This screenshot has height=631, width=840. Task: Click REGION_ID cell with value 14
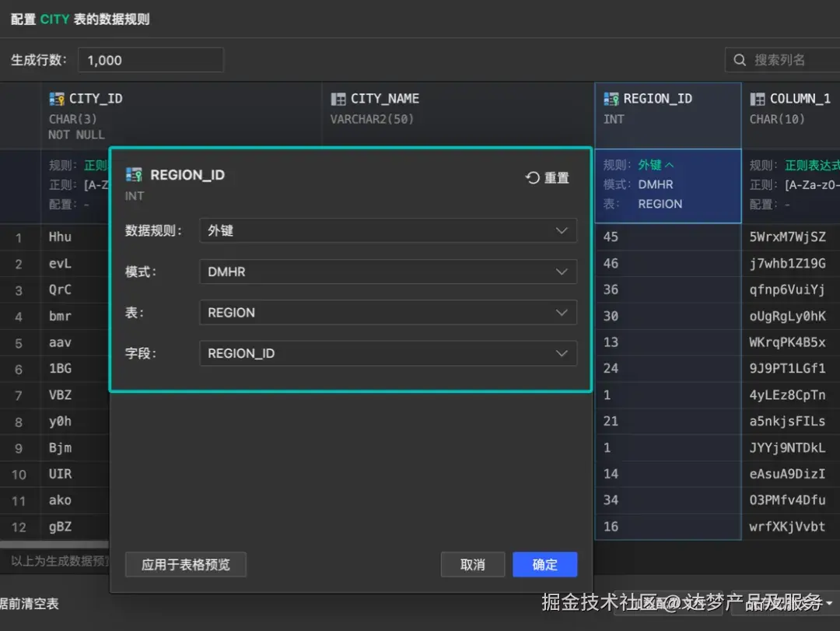tap(668, 474)
